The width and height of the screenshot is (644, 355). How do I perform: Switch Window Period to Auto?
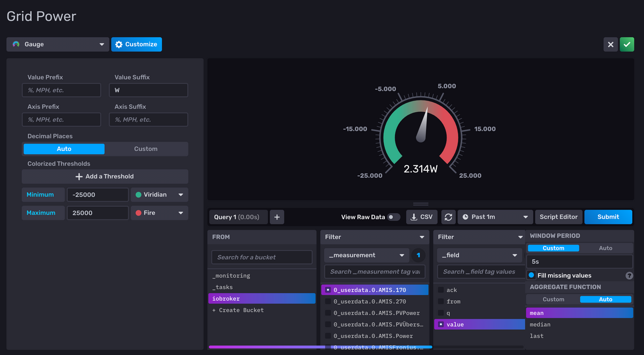pos(605,248)
